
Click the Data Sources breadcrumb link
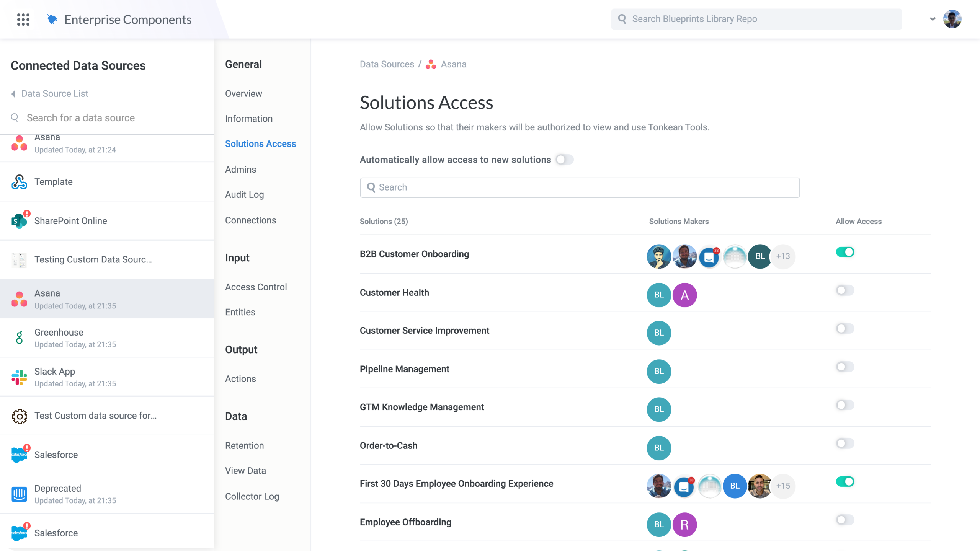pos(387,64)
